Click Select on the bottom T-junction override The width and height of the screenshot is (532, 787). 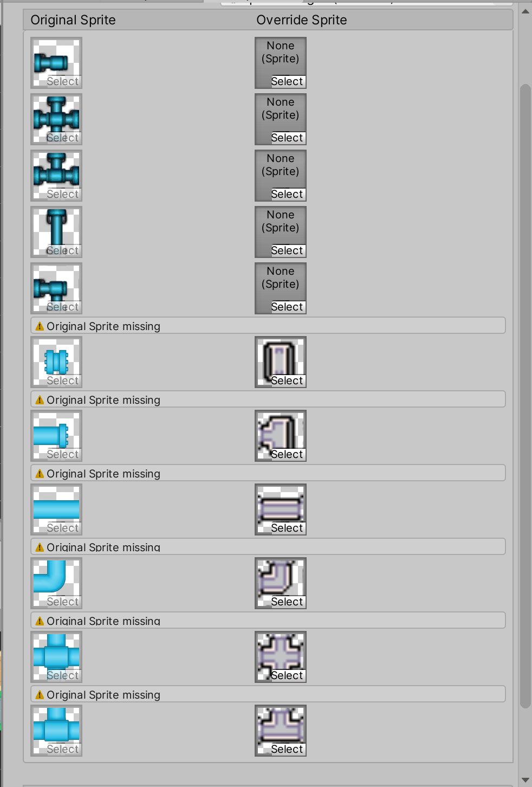[x=288, y=749]
